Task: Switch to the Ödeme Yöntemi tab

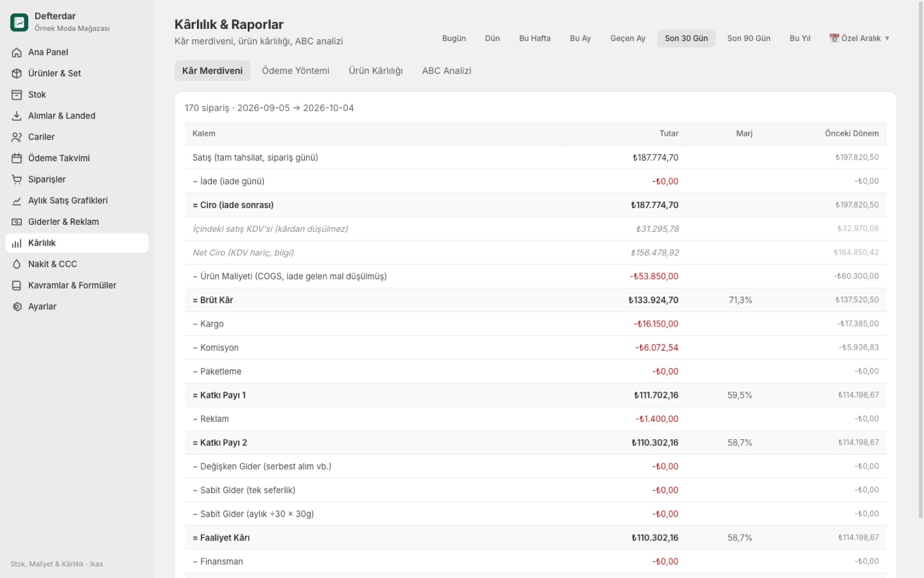Action: [x=296, y=71]
